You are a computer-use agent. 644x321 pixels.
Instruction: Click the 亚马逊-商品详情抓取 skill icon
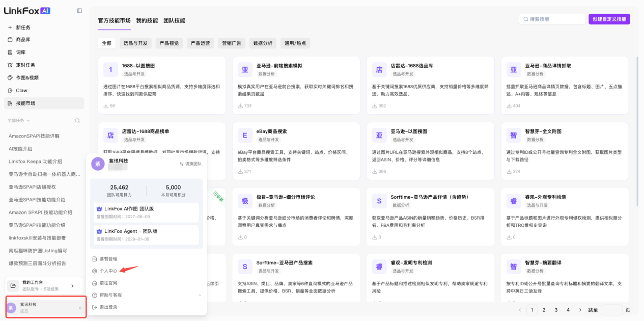[514, 70]
